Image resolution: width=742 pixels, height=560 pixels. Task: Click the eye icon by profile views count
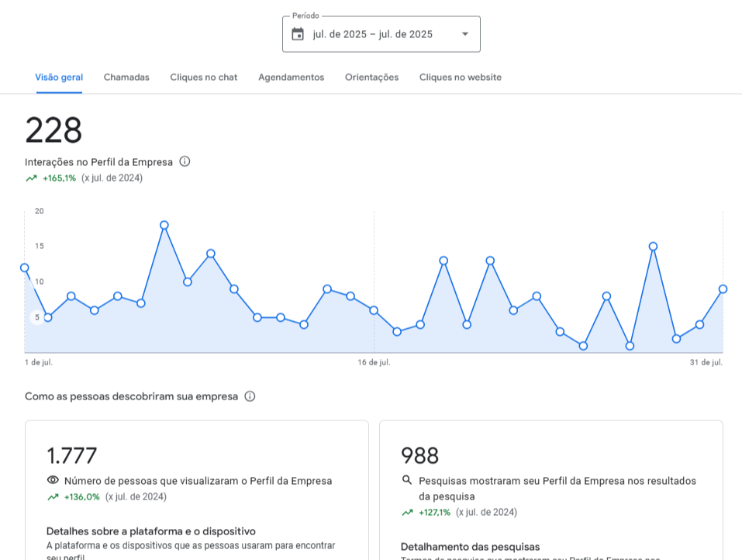coord(53,480)
